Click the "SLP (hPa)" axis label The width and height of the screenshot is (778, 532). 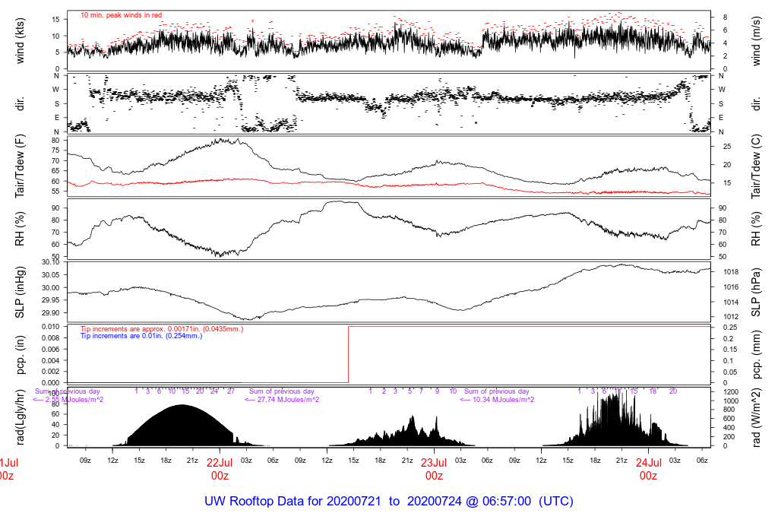pos(756,293)
